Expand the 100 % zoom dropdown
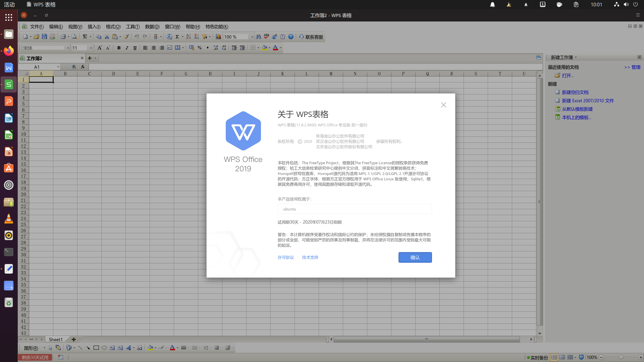 pos(252,37)
